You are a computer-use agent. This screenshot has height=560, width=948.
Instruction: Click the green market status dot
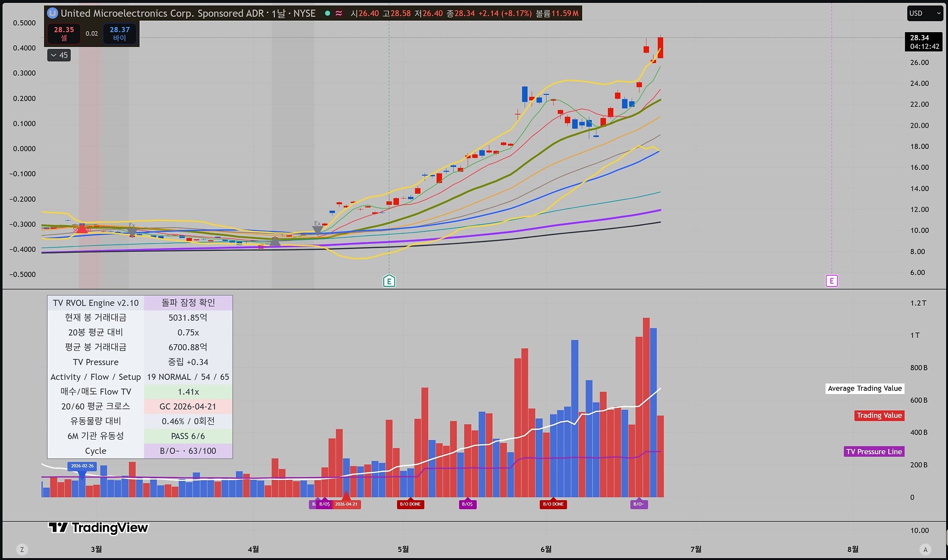pyautogui.click(x=327, y=13)
